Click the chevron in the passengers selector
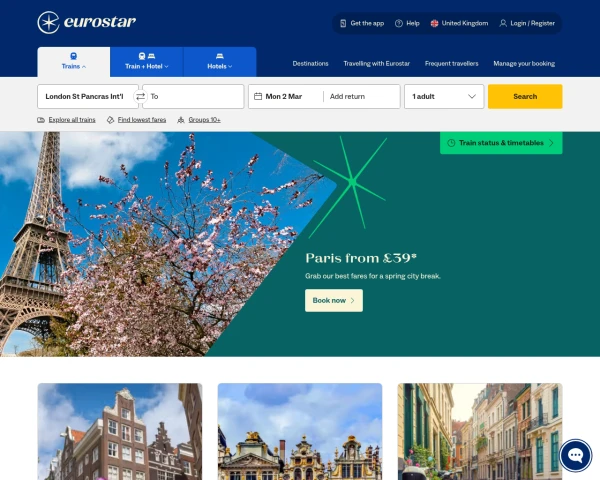The height and width of the screenshot is (480, 600). (472, 96)
